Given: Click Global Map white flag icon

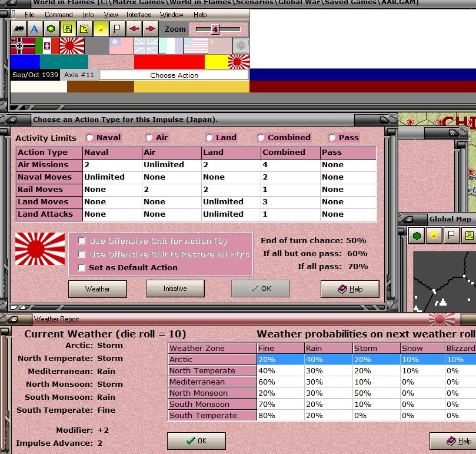Looking at the screenshot, I should tap(451, 235).
